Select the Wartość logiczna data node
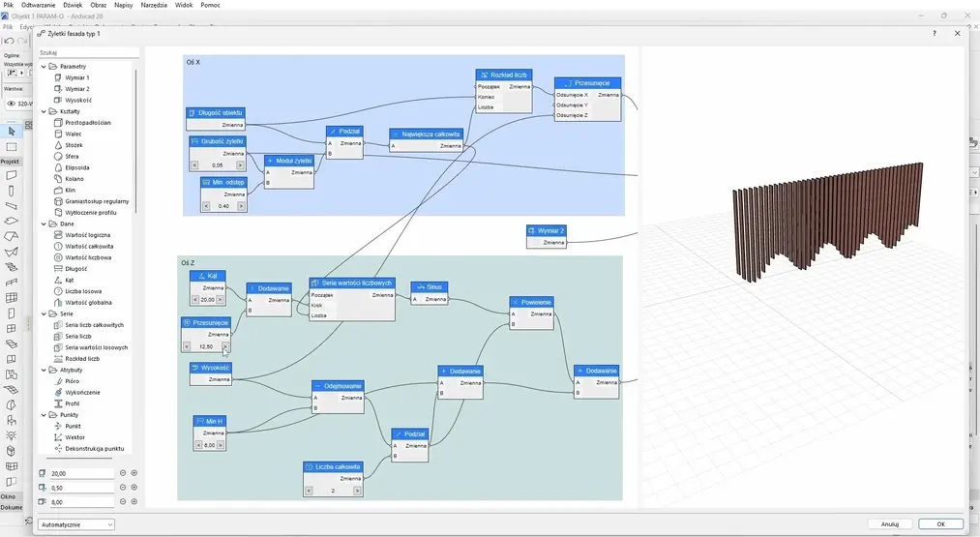 click(86, 235)
